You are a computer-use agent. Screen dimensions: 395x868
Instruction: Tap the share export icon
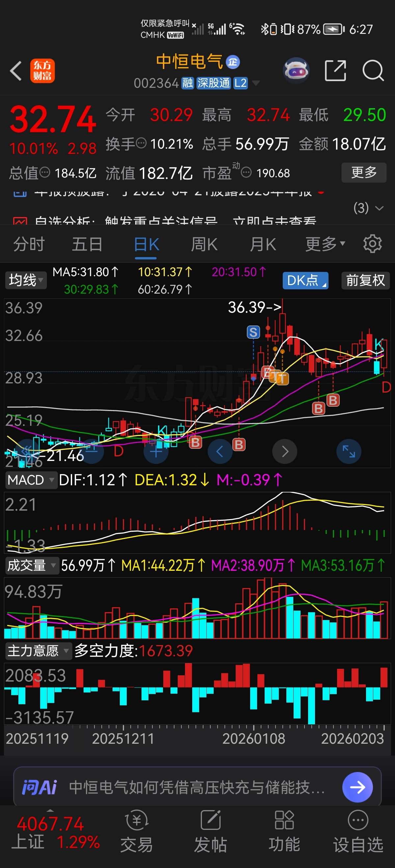335,71
